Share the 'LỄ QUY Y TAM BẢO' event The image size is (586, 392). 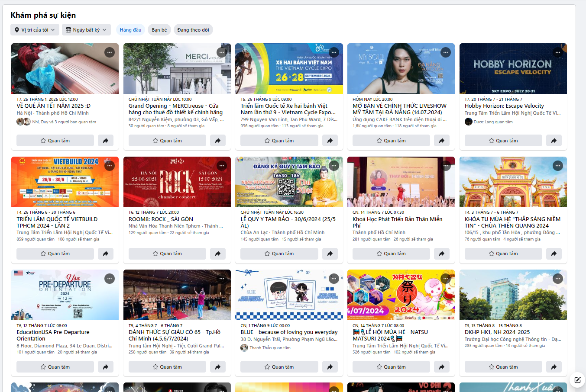point(330,254)
